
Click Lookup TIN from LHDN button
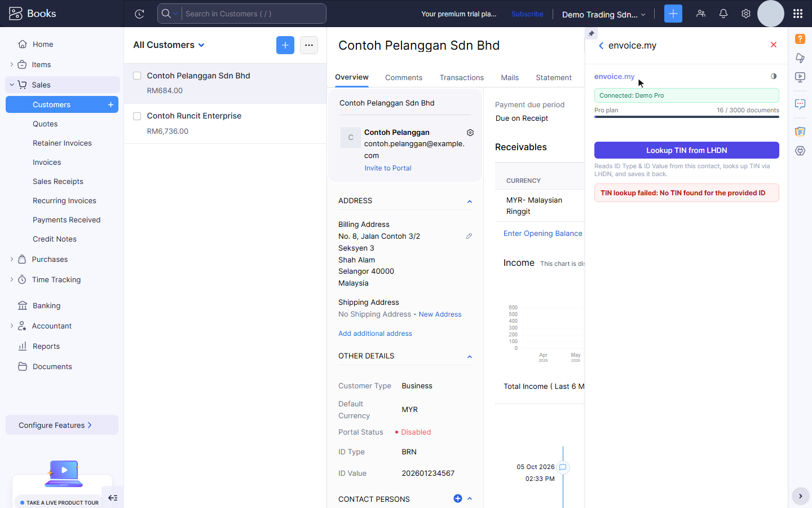[x=687, y=150]
